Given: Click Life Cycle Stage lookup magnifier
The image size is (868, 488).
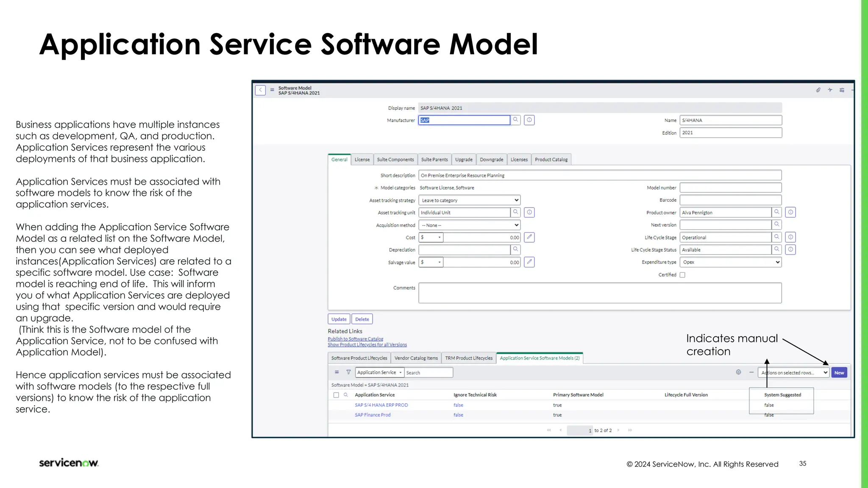Looking at the screenshot, I should 776,237.
